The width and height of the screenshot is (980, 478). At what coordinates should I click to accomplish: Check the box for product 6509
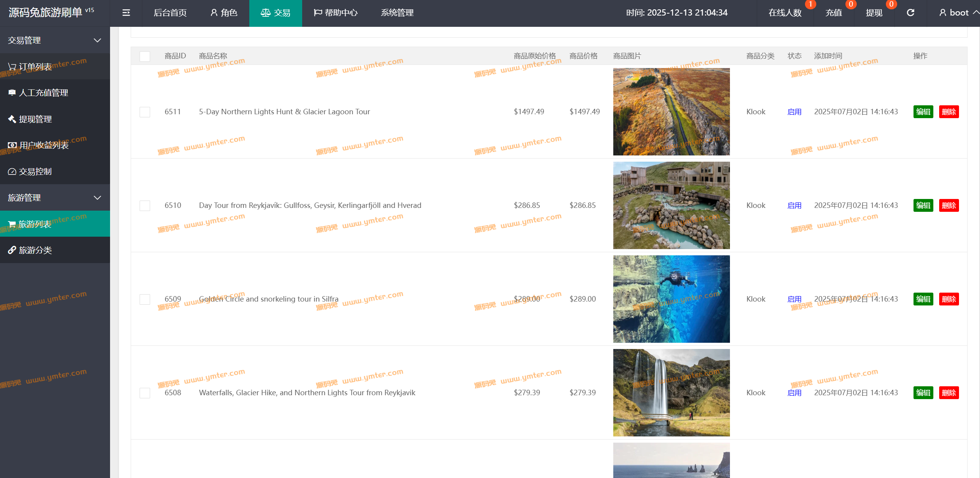pos(145,299)
